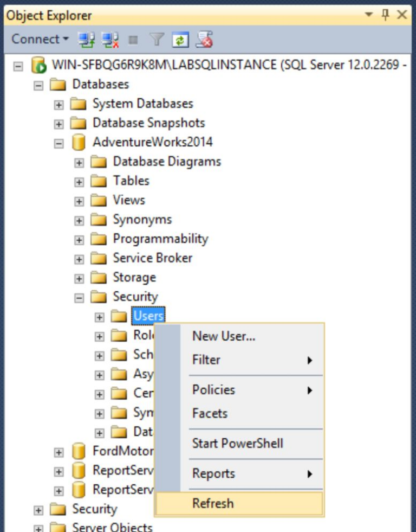
Task: Select the Programmability folder
Action: [160, 239]
